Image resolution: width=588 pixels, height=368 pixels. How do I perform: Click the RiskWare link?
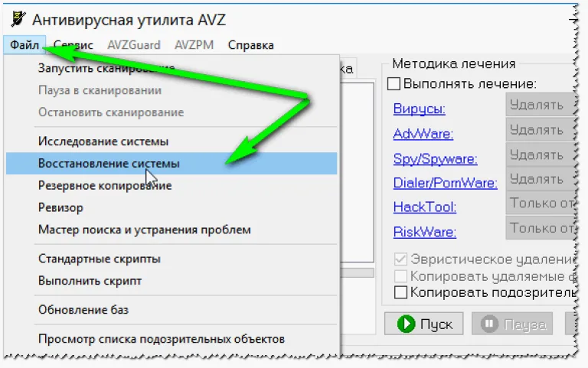tap(424, 232)
